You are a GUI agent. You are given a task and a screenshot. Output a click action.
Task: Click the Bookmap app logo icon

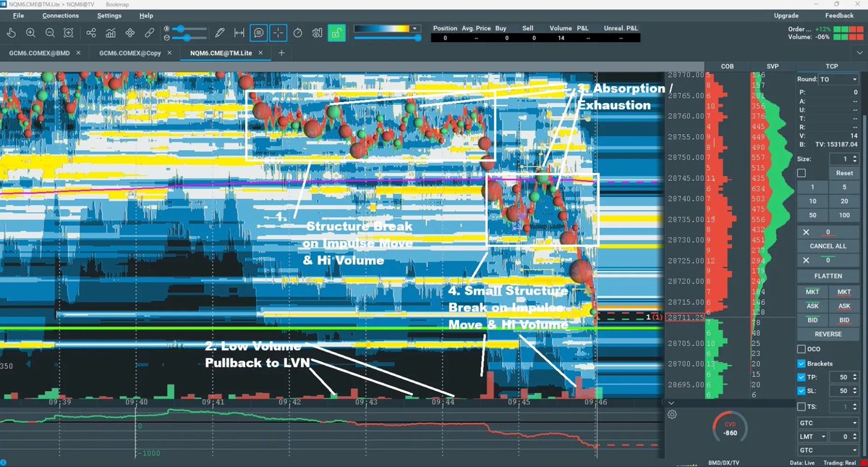pos(4,4)
